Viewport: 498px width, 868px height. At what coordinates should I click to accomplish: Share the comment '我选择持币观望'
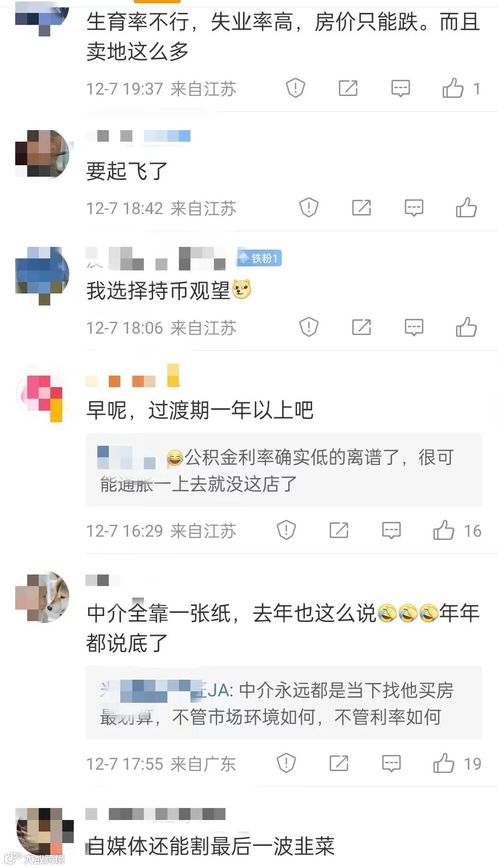(x=362, y=327)
